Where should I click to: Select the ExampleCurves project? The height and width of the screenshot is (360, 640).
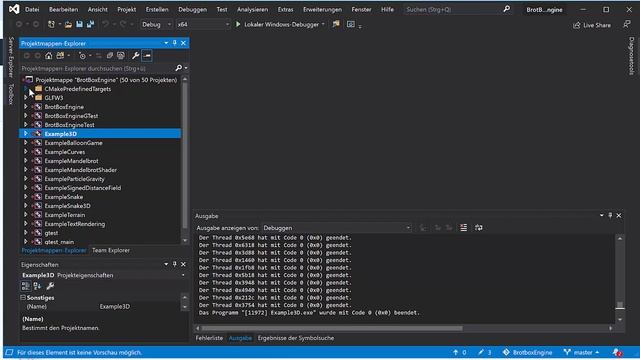tap(64, 152)
